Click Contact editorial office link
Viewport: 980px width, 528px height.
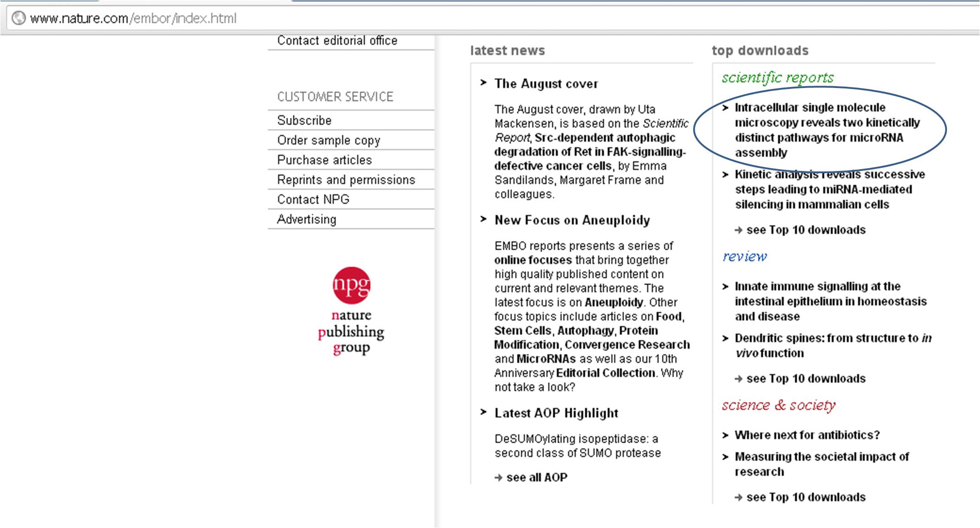coord(337,41)
